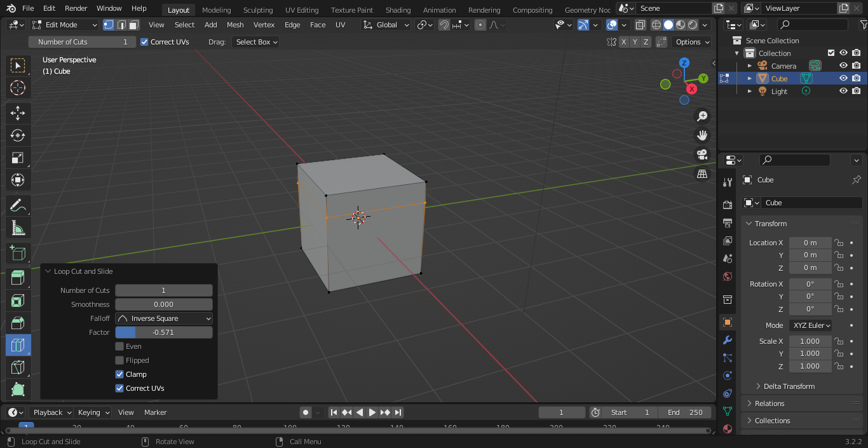Viewport: 868px width, 448px height.
Task: Select the Rotate tool in the toolbar
Action: pos(18,135)
